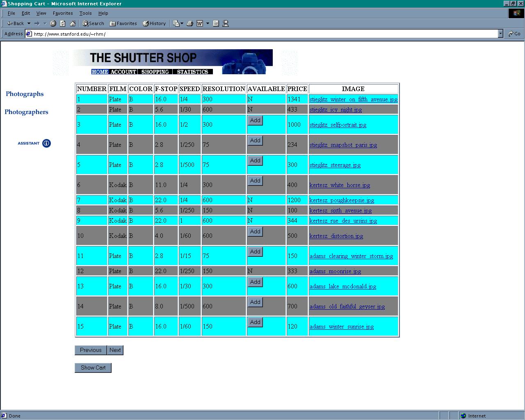Open the kertesz_white_horse.jpg image link

click(x=340, y=185)
